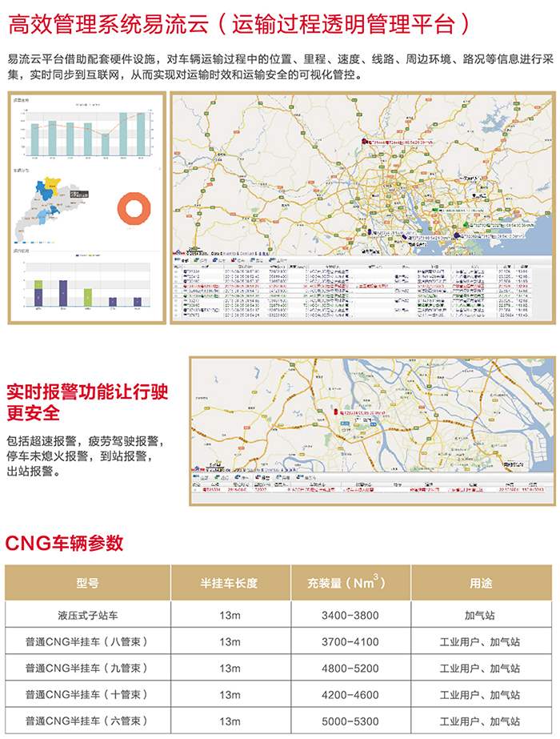560x739 pixels.
Task: Click the orange donut chart in dashboard panel
Action: coord(134,208)
